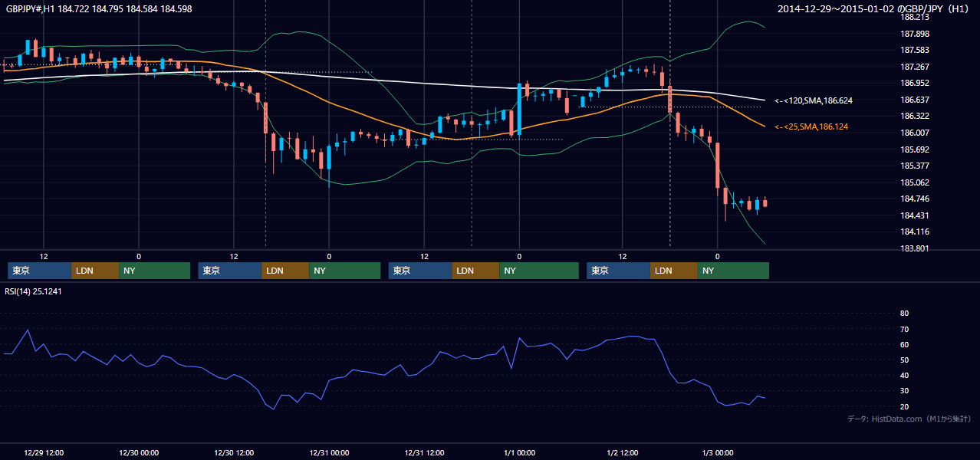Click the 187.267 price axis value
Screen dimensions: 980x460
point(914,67)
